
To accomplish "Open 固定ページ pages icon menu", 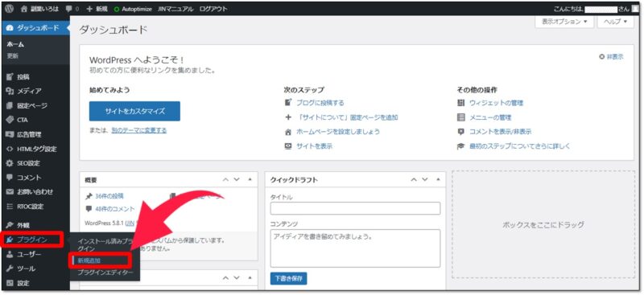I will [27, 105].
